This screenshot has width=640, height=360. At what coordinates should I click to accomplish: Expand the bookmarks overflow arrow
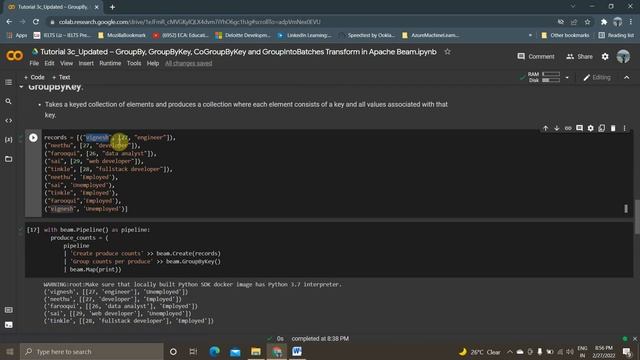(530, 35)
